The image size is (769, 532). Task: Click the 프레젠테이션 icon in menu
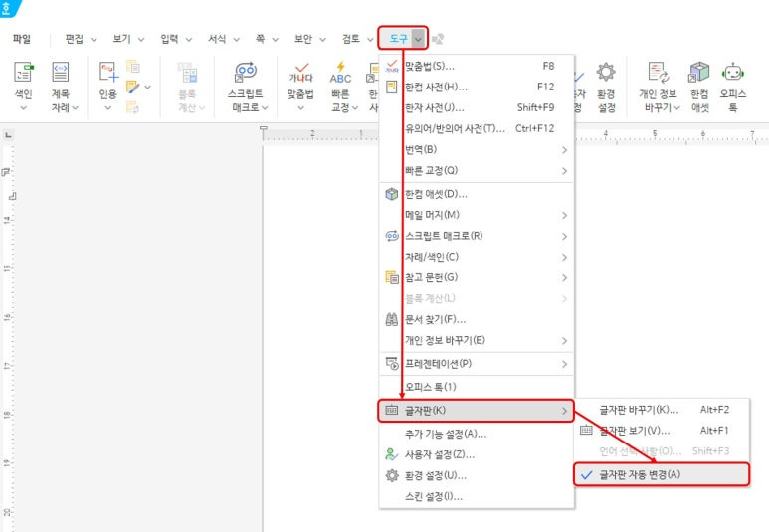tap(391, 364)
